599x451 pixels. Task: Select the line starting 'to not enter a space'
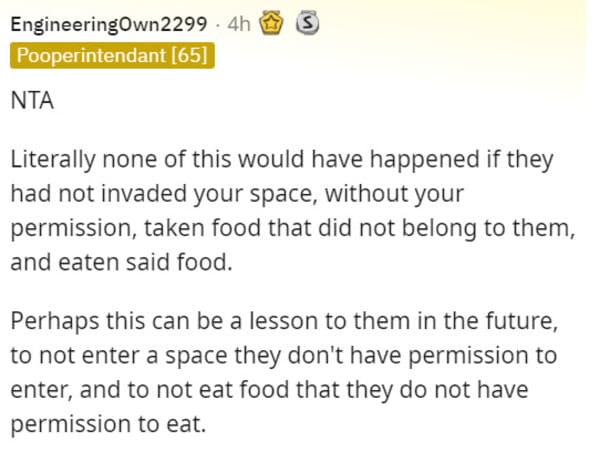point(283,356)
